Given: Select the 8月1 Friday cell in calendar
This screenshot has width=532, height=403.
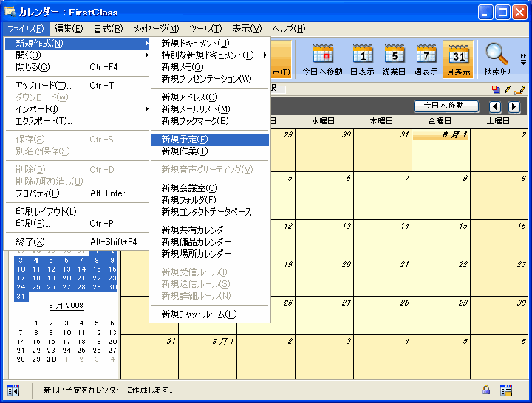Looking at the screenshot, I should [441, 151].
